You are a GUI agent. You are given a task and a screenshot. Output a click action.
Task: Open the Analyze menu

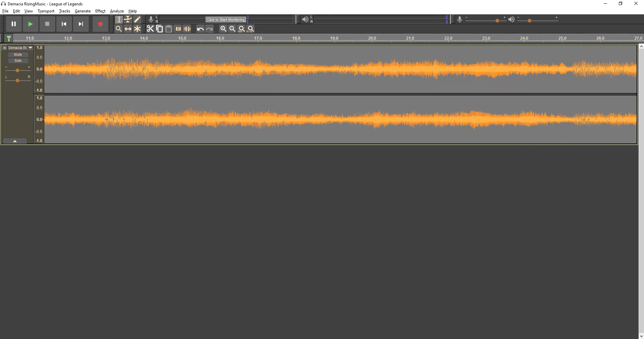[117, 11]
